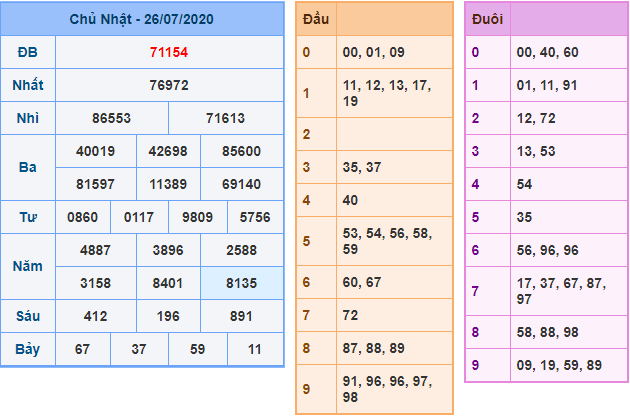Select second prize number 71613

(225, 118)
